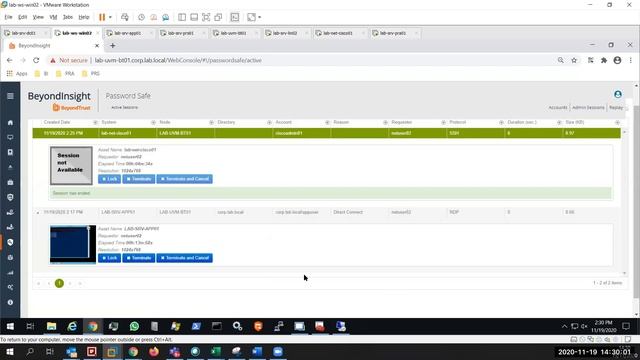This screenshot has width=640, height=360.
Task: Open the VMware View menu
Action: pyautogui.click(x=38, y=17)
